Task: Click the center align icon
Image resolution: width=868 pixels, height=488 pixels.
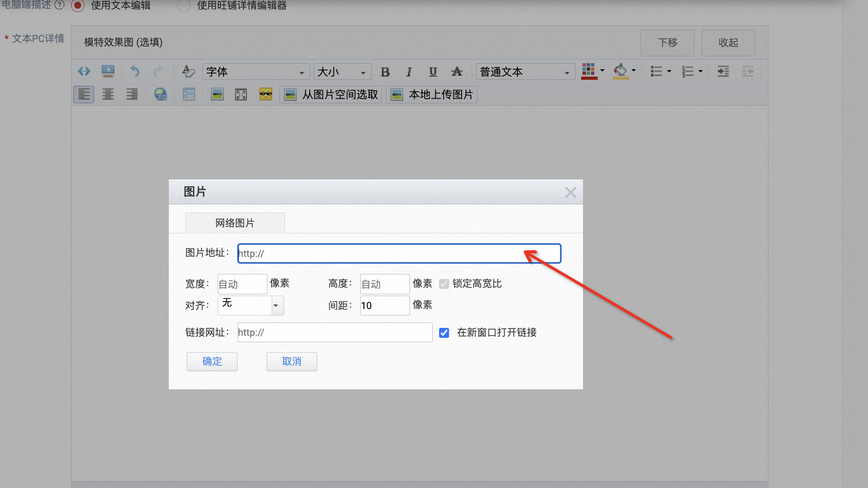Action: [x=108, y=95]
